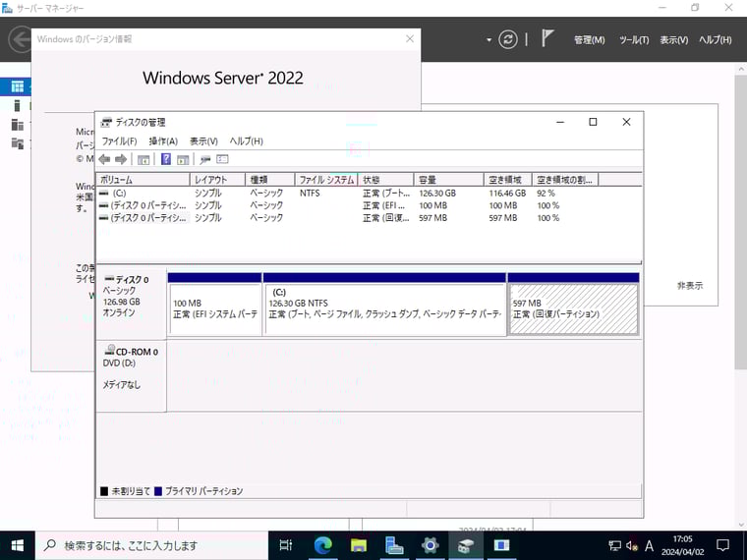This screenshot has width=747, height=560.
Task: Open the winver taskbar window icon
Action: [x=501, y=545]
